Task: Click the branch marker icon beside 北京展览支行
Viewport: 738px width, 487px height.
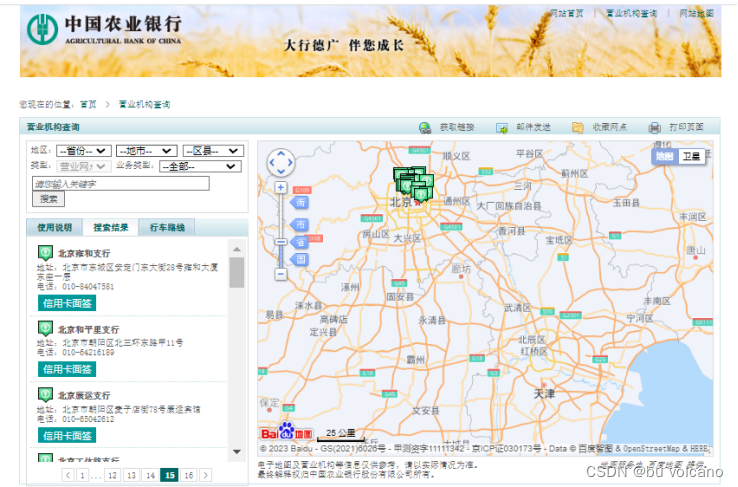Action: coord(45,395)
